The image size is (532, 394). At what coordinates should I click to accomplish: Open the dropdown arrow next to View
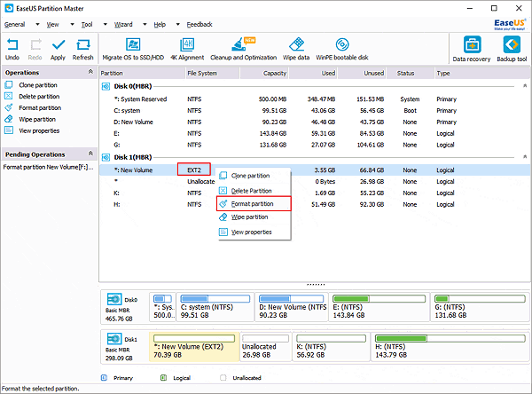pos(72,25)
